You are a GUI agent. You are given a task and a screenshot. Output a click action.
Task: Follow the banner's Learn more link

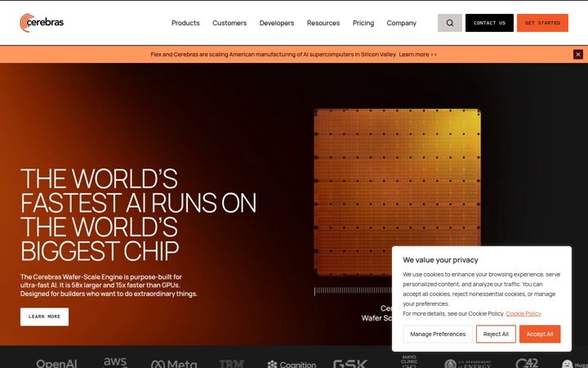pyautogui.click(x=418, y=55)
